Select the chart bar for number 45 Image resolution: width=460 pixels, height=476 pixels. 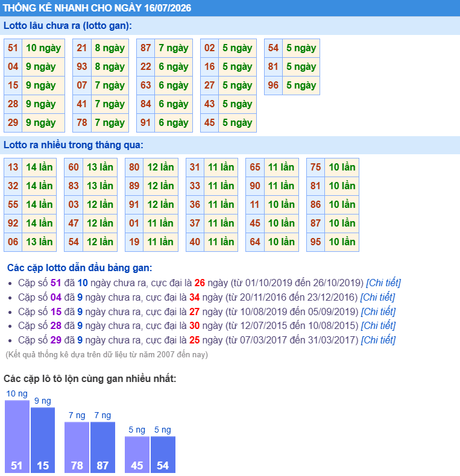(137, 454)
